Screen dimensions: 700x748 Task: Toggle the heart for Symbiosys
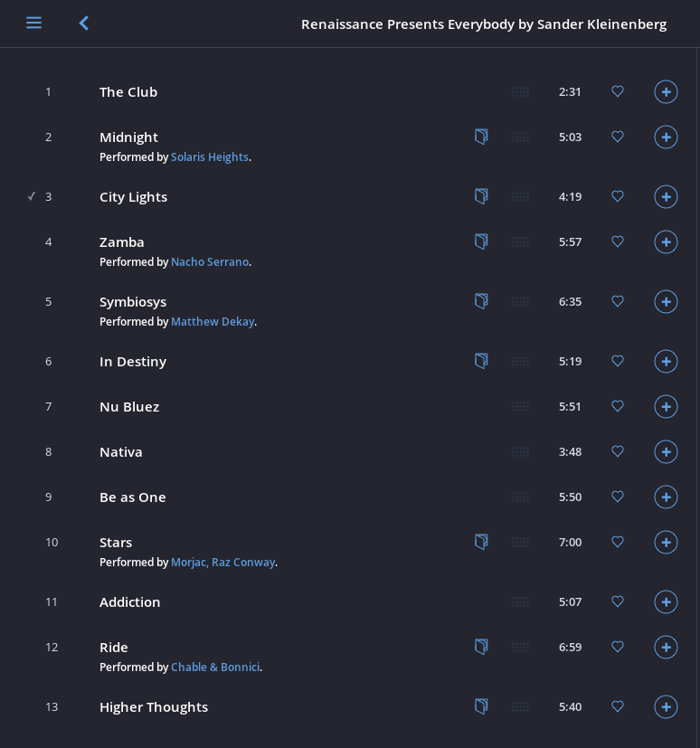coord(618,301)
